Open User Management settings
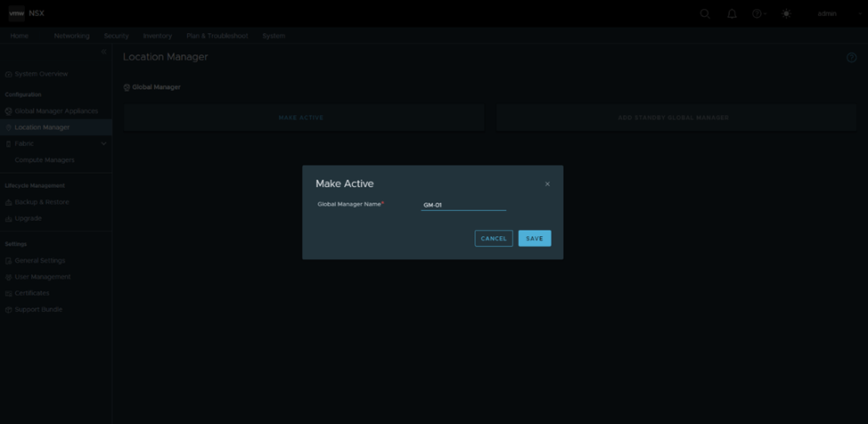This screenshot has width=868, height=424. click(42, 277)
